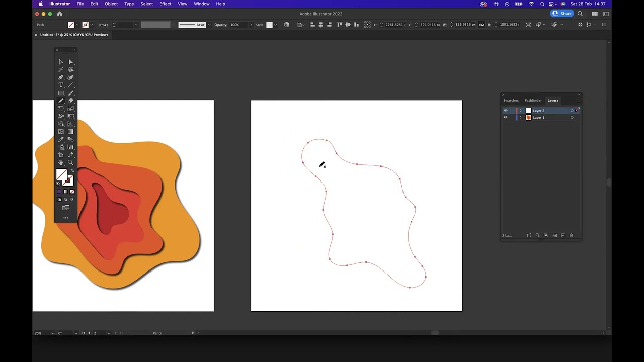Select the Type tool
This screenshot has width=644, height=362.
[61, 85]
